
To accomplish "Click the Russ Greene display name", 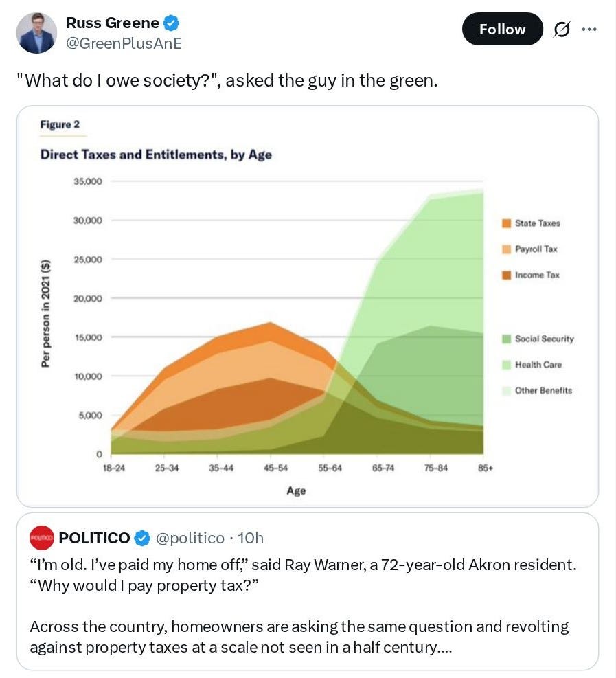I will [x=113, y=23].
